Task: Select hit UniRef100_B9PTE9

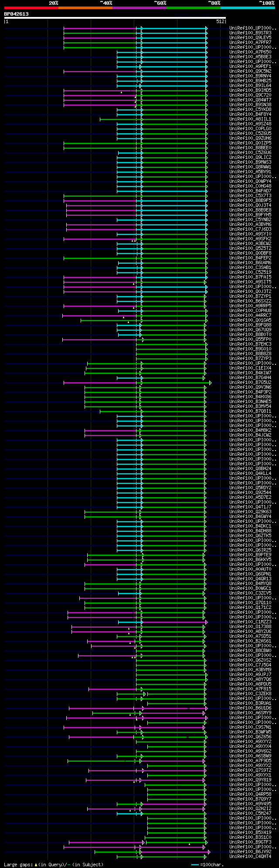Action: 250,555
